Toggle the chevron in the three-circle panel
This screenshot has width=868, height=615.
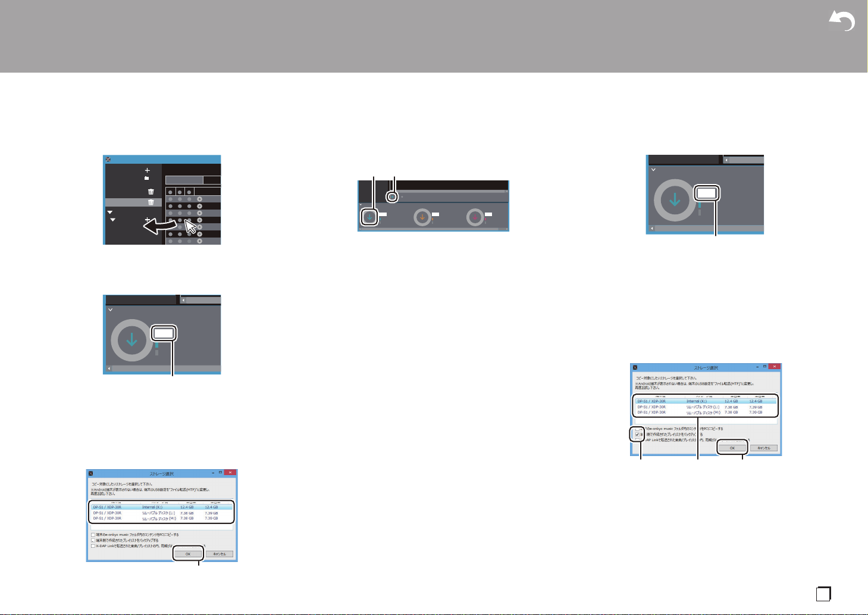(361, 205)
